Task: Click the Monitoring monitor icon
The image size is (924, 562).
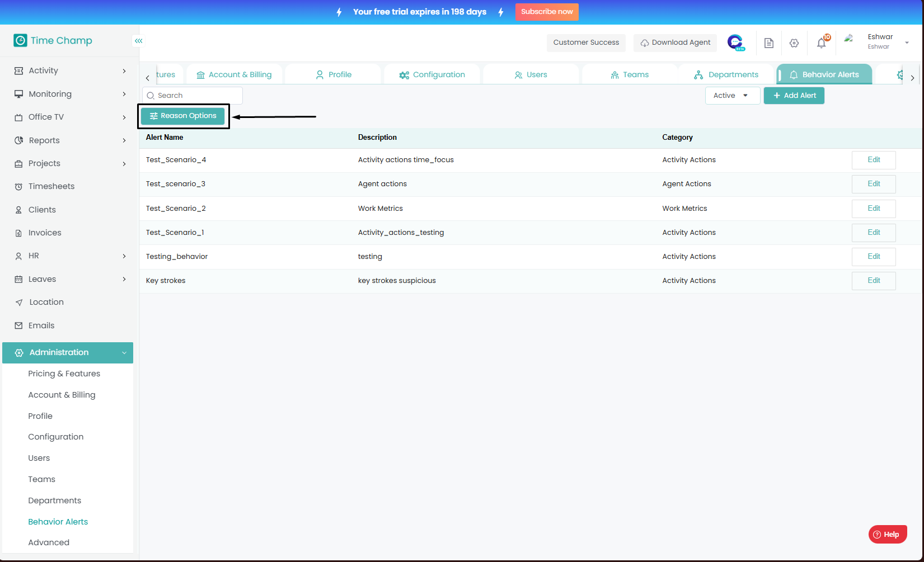Action: coord(18,94)
